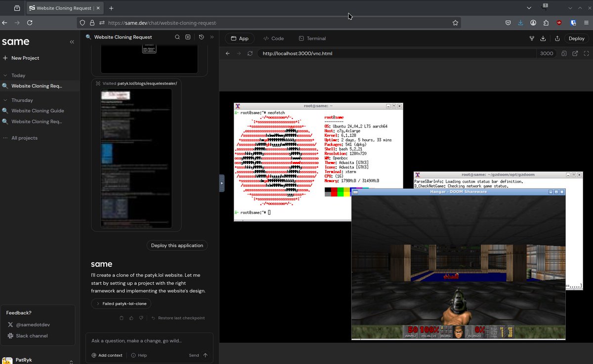Open Firefox downloads panel
This screenshot has height=364, width=593.
tap(520, 23)
